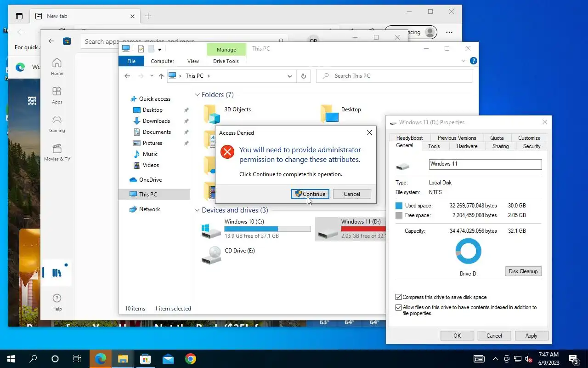588x368 pixels.
Task: Toggle Compress this drive to save disk space
Action: (x=399, y=297)
